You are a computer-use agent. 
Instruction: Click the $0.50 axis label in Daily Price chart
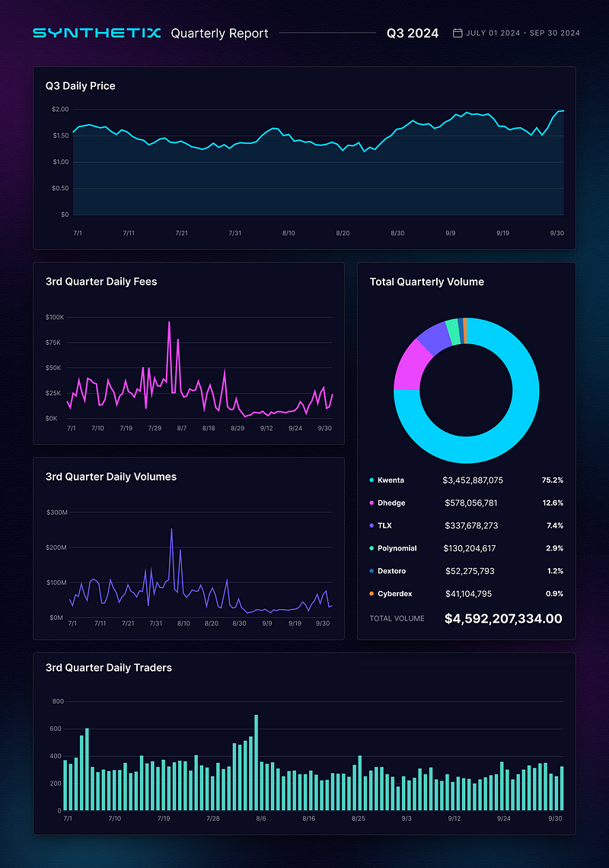coord(60,188)
